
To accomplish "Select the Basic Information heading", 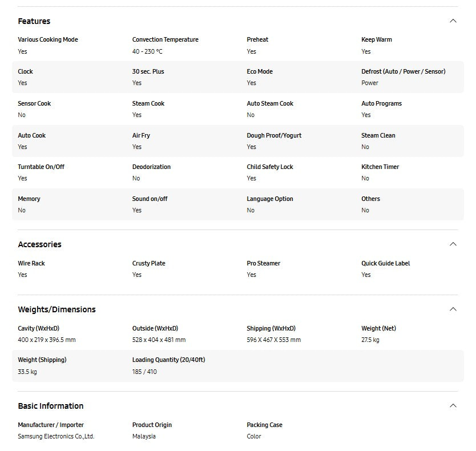I will pyautogui.click(x=50, y=406).
